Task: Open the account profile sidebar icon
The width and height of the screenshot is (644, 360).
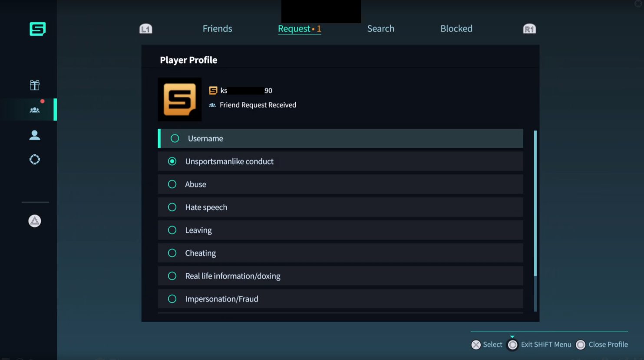Action: pos(35,135)
